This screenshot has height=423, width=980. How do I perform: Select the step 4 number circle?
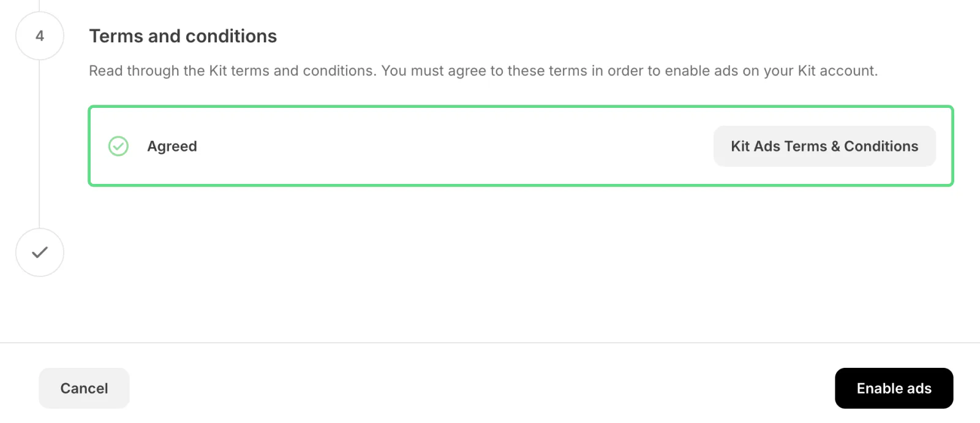pos(40,36)
